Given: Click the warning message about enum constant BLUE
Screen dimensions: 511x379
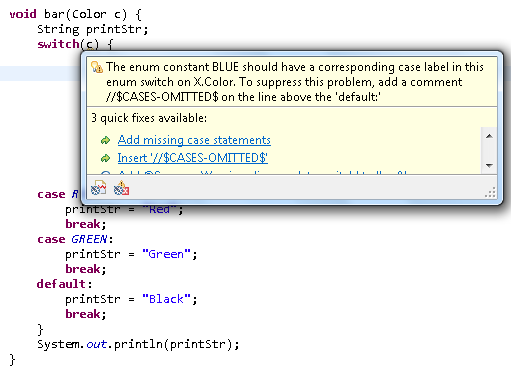Looking at the screenshot, I should (295, 82).
